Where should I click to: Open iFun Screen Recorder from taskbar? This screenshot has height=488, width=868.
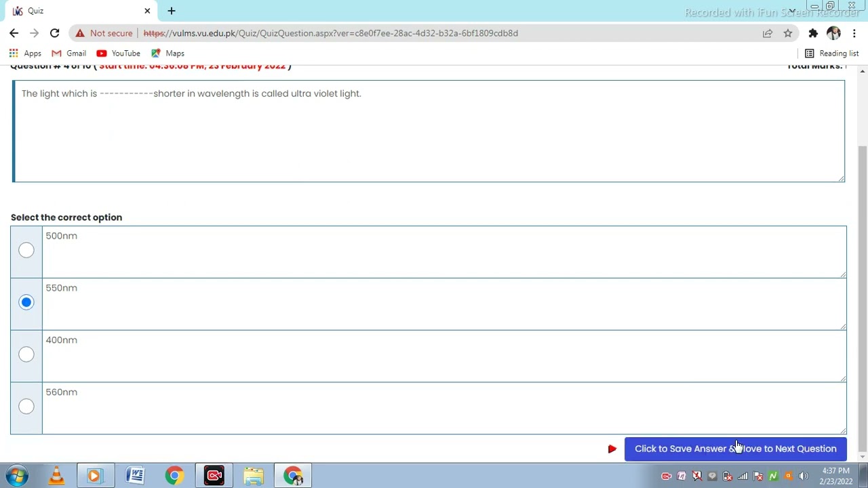pyautogui.click(x=214, y=476)
